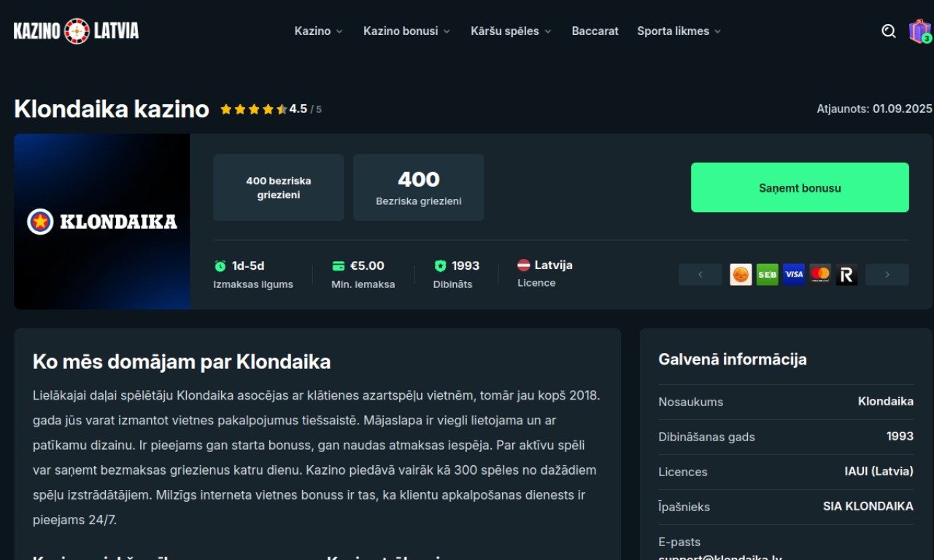Screen dimensions: 934x560
Task: Click the green card minimum deposit icon
Action: (x=338, y=266)
